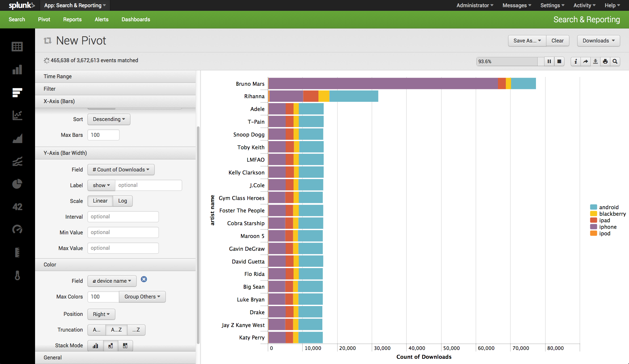Open the Descending sort dropdown

109,119
